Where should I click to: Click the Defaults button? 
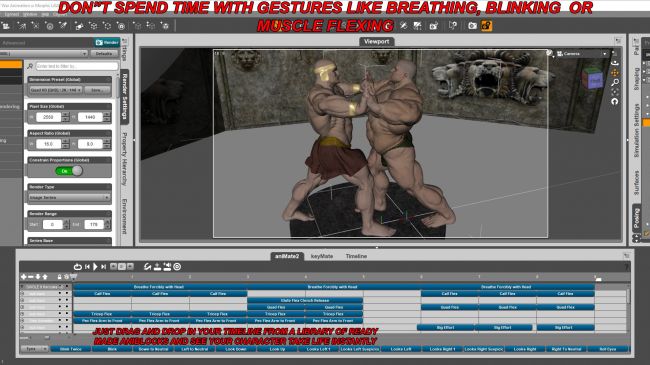104,54
